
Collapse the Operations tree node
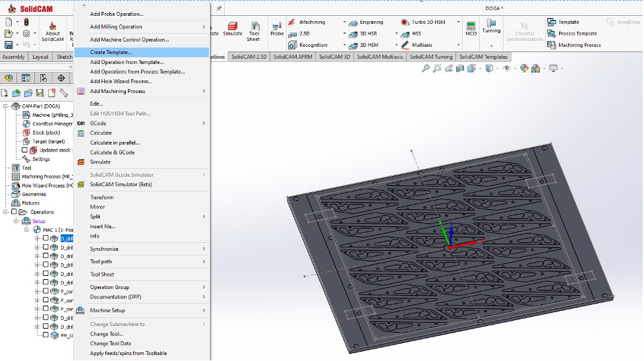6,212
